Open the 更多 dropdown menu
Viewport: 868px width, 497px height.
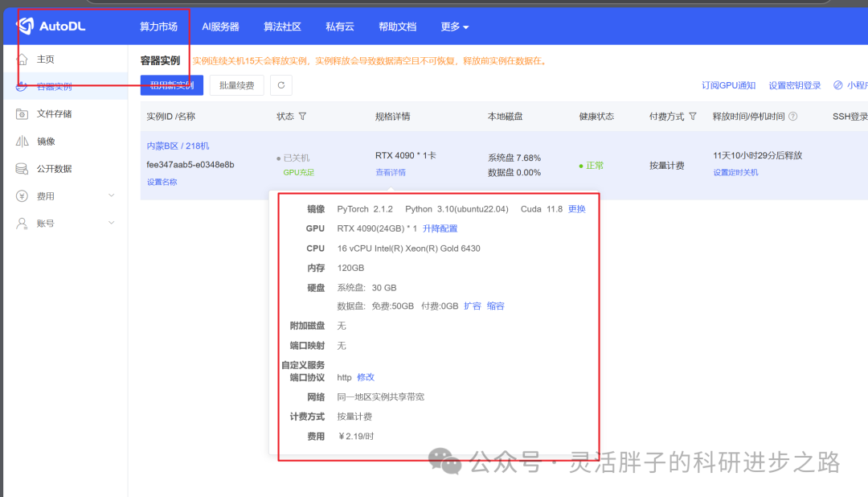(454, 27)
